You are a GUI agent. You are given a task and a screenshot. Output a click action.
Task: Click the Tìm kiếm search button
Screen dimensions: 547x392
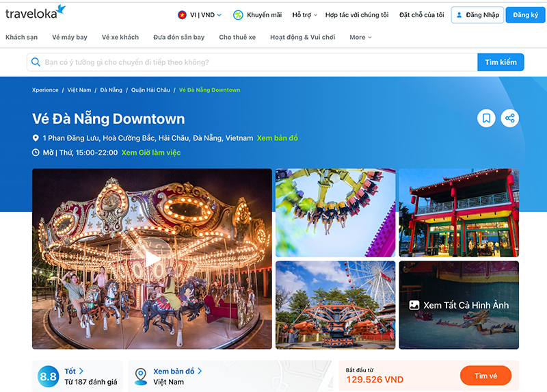coord(501,62)
